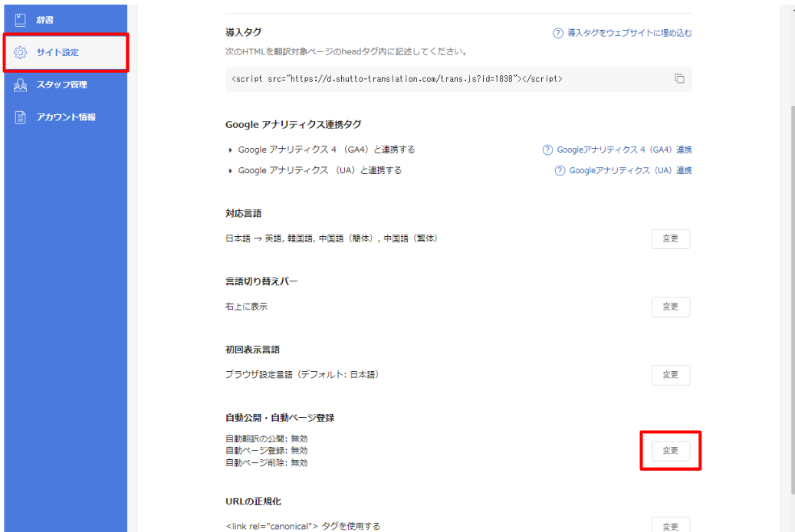Click 変更 button for 初回表示言語
This screenshot has width=795, height=532.
[670, 375]
